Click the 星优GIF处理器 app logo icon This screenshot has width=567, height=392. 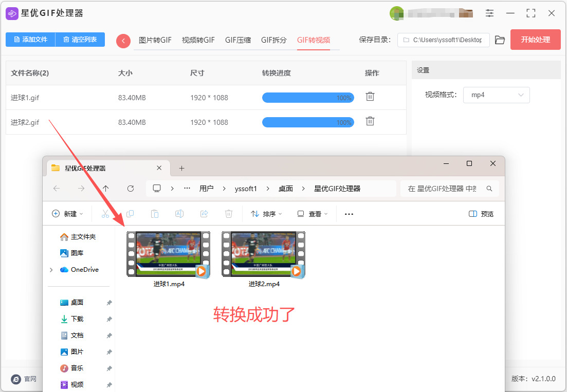tap(12, 13)
